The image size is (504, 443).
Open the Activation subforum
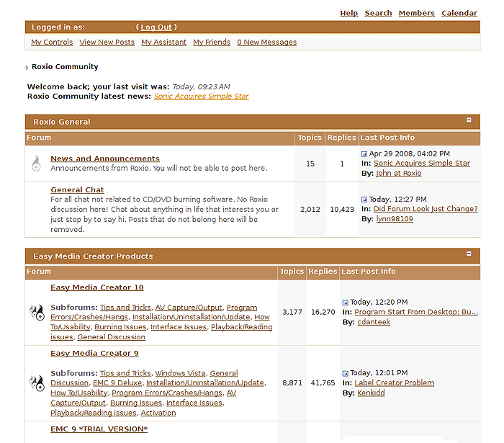click(x=158, y=413)
